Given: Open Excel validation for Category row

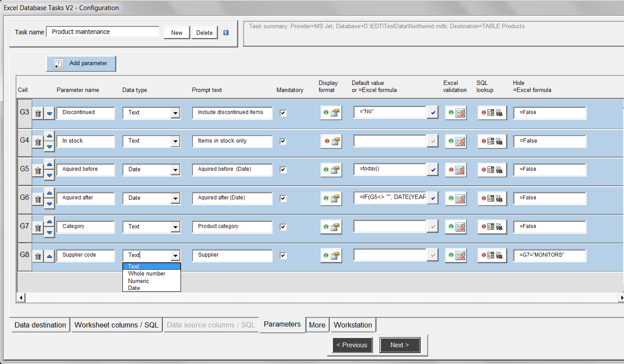Looking at the screenshot, I should 456,227.
